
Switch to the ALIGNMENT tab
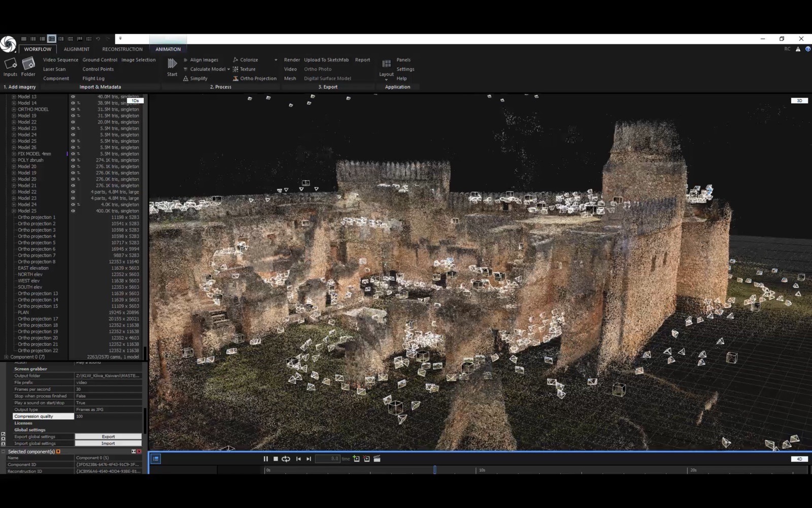(77, 49)
